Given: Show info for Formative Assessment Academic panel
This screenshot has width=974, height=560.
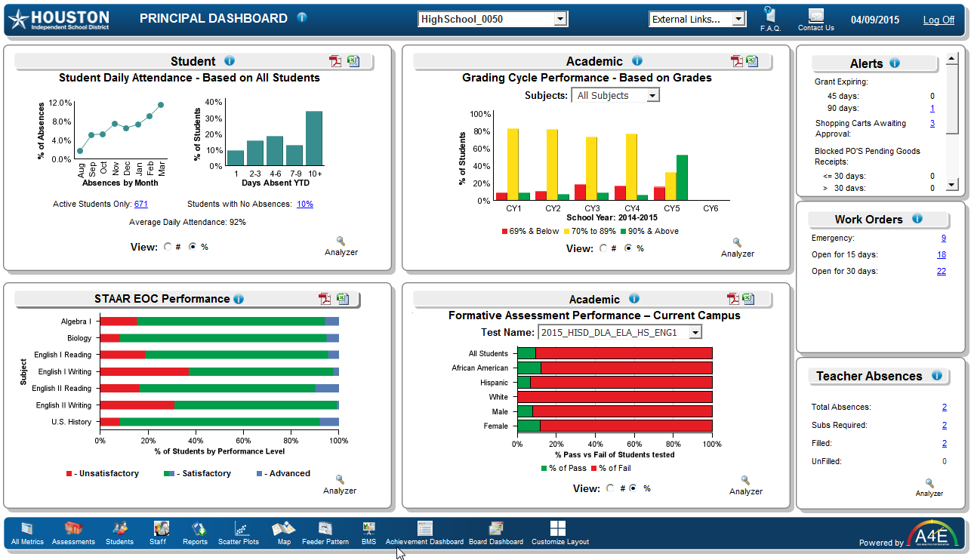Looking at the screenshot, I should pos(634,299).
